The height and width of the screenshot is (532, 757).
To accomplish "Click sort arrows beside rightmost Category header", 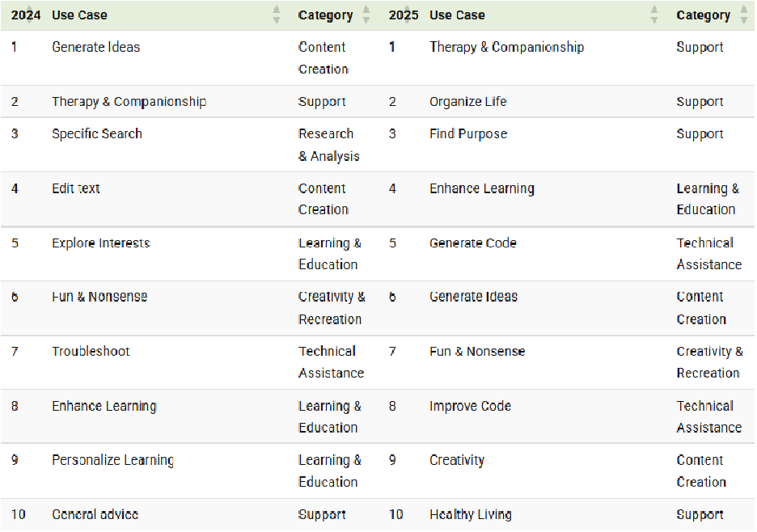I will 744,15.
